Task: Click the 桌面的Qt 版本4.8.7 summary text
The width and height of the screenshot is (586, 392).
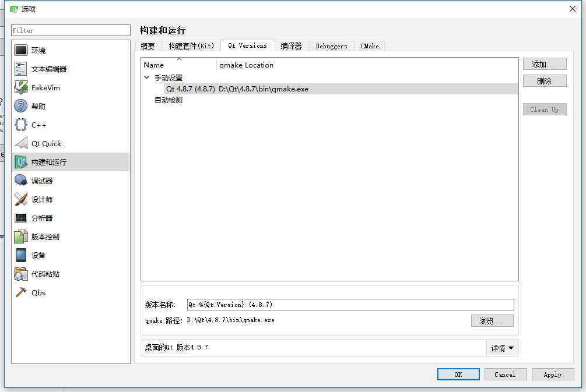Action: click(x=177, y=347)
